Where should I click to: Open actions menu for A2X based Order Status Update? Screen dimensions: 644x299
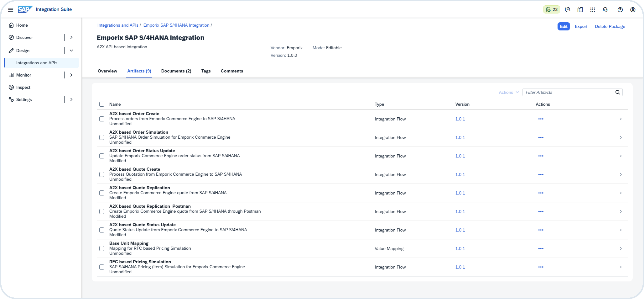pos(541,156)
